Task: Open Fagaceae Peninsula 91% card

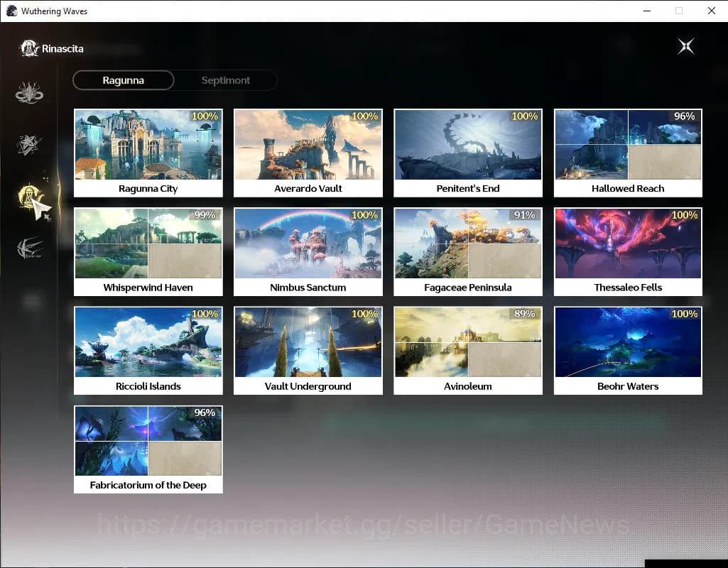Action: pyautogui.click(x=468, y=251)
